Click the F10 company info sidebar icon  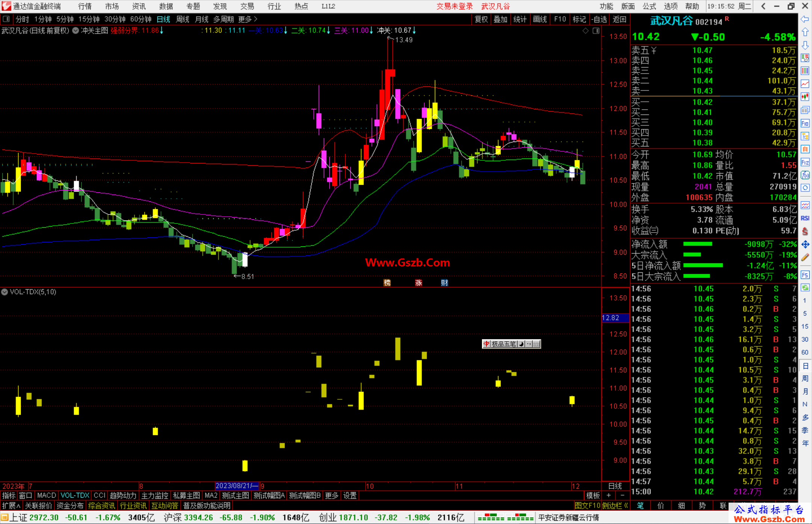805,123
